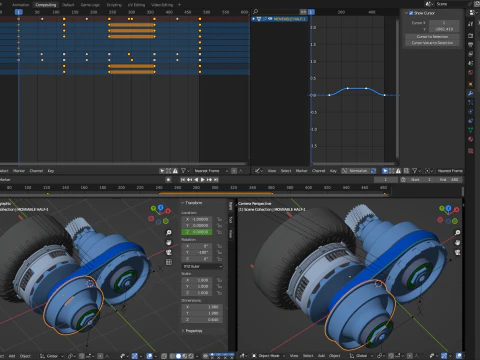Toggle Only Show Errors in dope sheet
This screenshot has height=360, width=480.
175,171
